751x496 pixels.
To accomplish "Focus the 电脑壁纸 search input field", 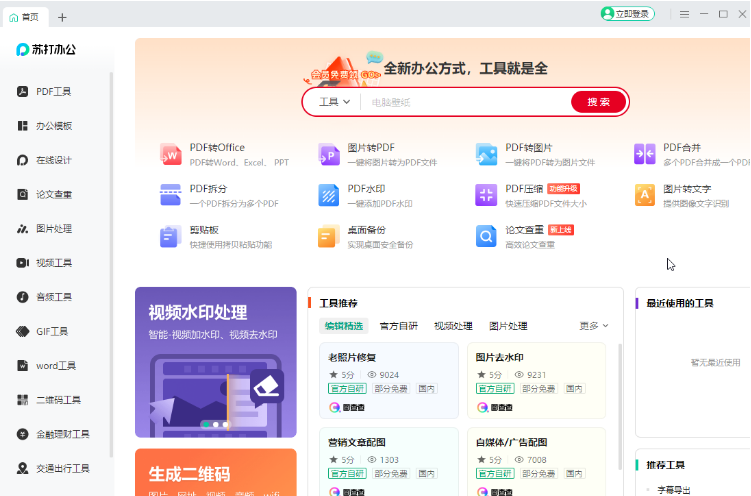I will coord(467,102).
